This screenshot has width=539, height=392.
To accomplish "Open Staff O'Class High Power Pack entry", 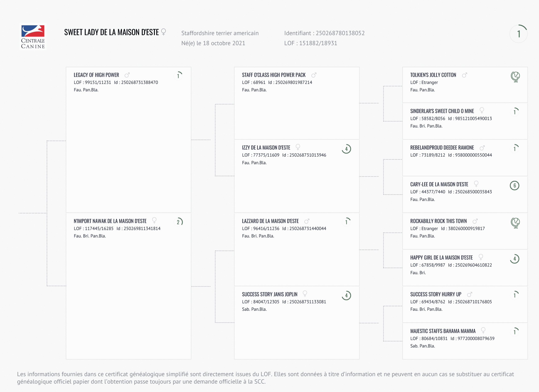I will tap(274, 75).
